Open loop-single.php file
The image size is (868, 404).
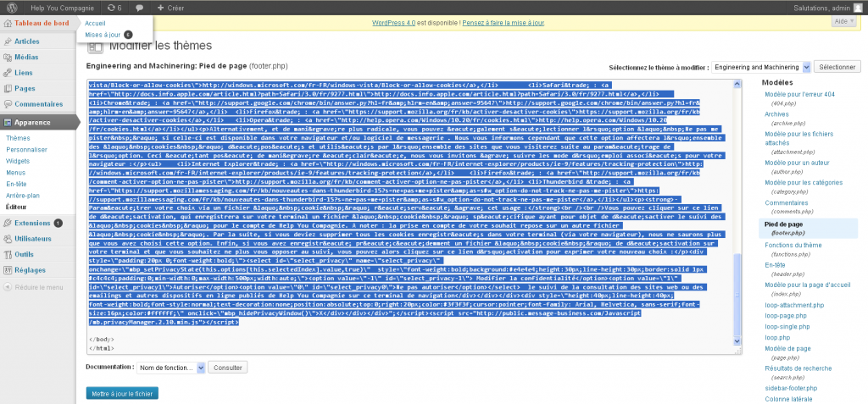click(x=787, y=327)
